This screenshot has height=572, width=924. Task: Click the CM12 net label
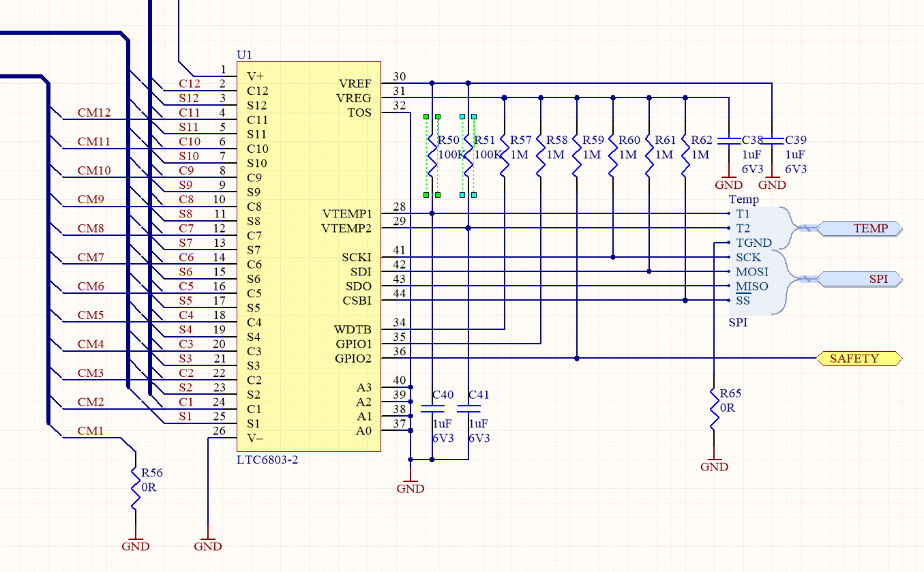(94, 113)
